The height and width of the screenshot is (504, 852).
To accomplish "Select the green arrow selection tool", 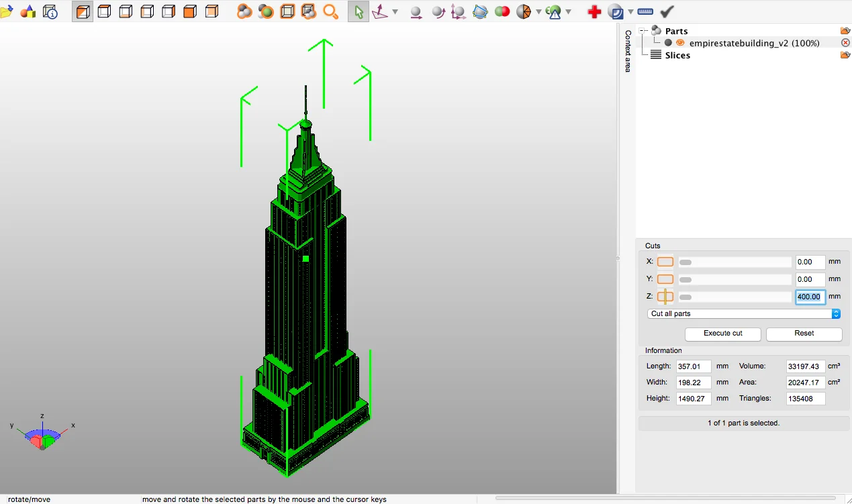I will point(359,11).
